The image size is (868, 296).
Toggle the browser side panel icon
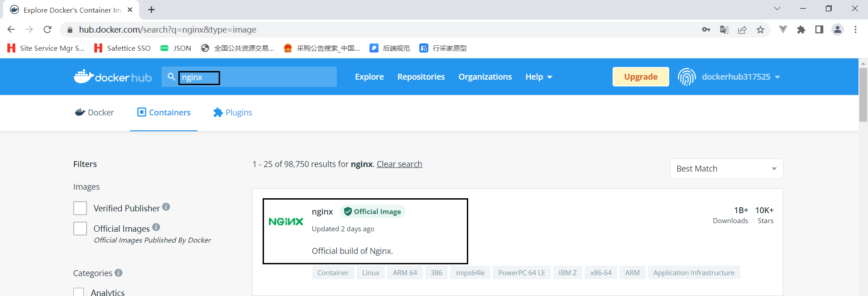(819, 29)
